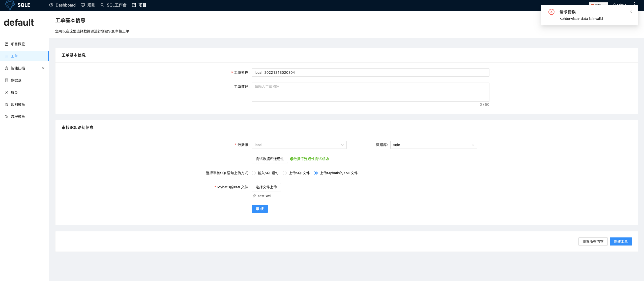Click the 智能扫描 scan icon
The image size is (644, 281).
point(7,68)
